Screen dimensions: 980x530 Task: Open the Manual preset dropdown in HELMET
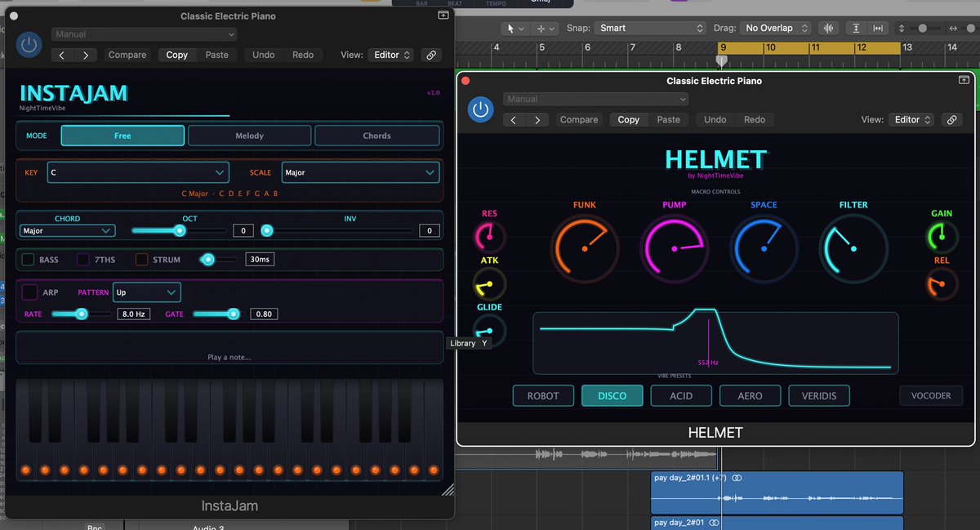click(596, 99)
